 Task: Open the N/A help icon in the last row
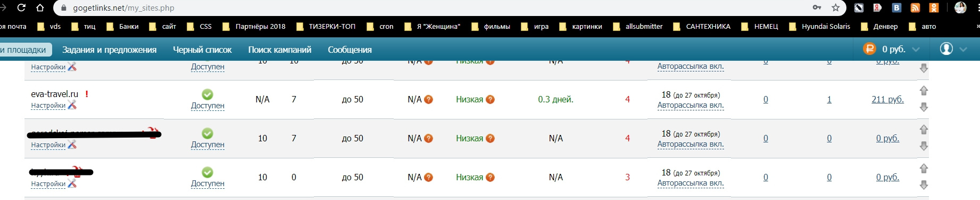[x=428, y=177]
